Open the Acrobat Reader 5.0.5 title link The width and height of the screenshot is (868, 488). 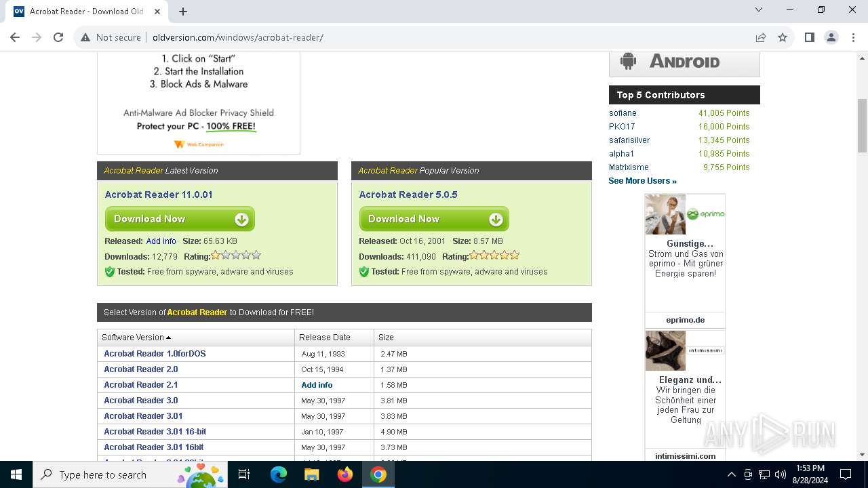(408, 195)
